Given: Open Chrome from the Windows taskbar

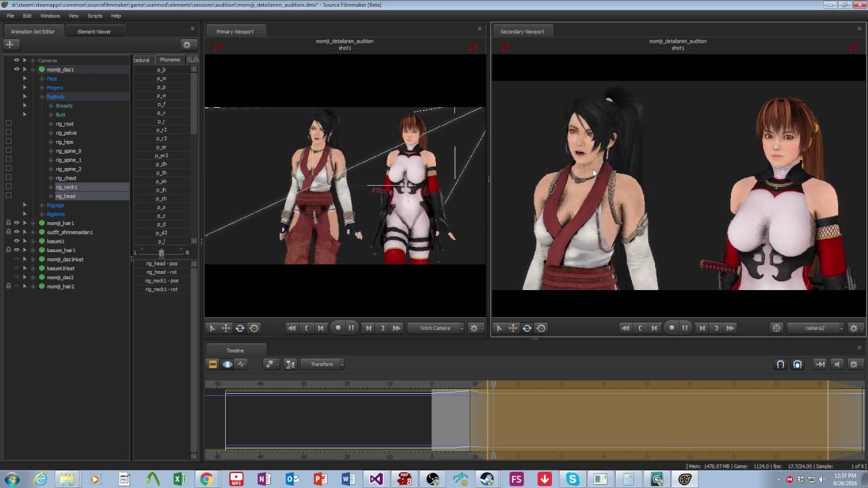Looking at the screenshot, I should [x=206, y=479].
